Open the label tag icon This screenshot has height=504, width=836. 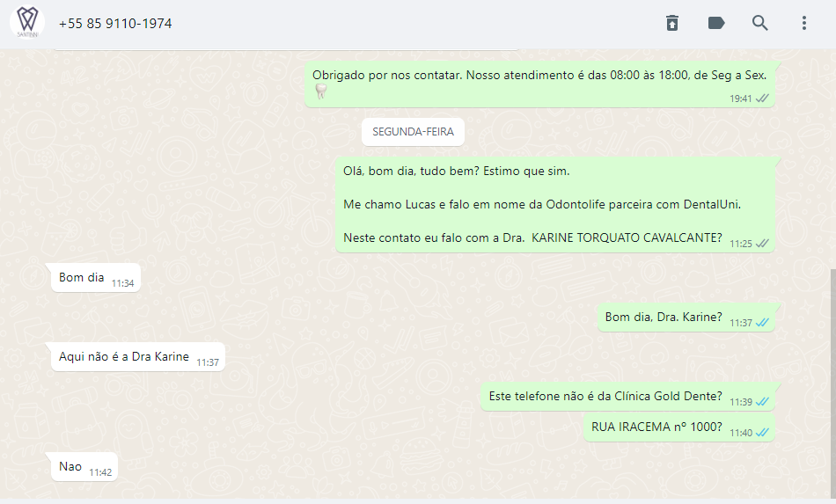(716, 23)
